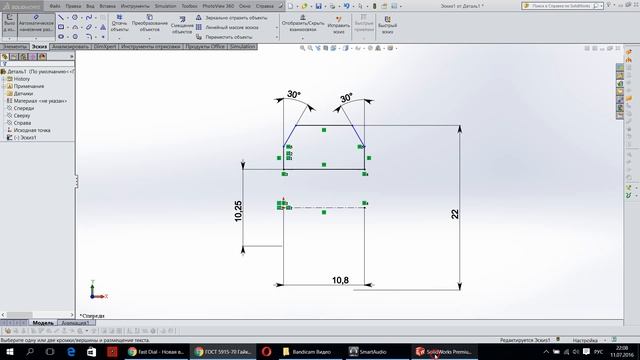Select the Line sketch tool

click(x=61, y=18)
